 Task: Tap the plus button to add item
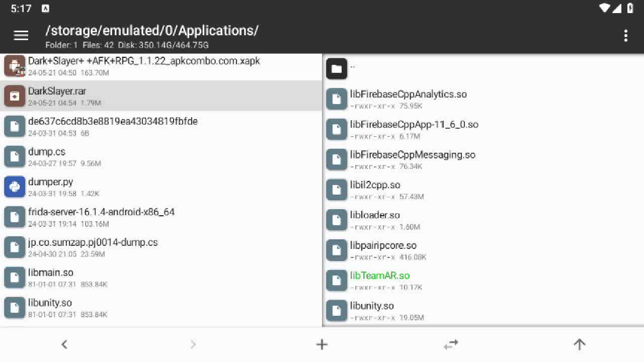tap(322, 344)
